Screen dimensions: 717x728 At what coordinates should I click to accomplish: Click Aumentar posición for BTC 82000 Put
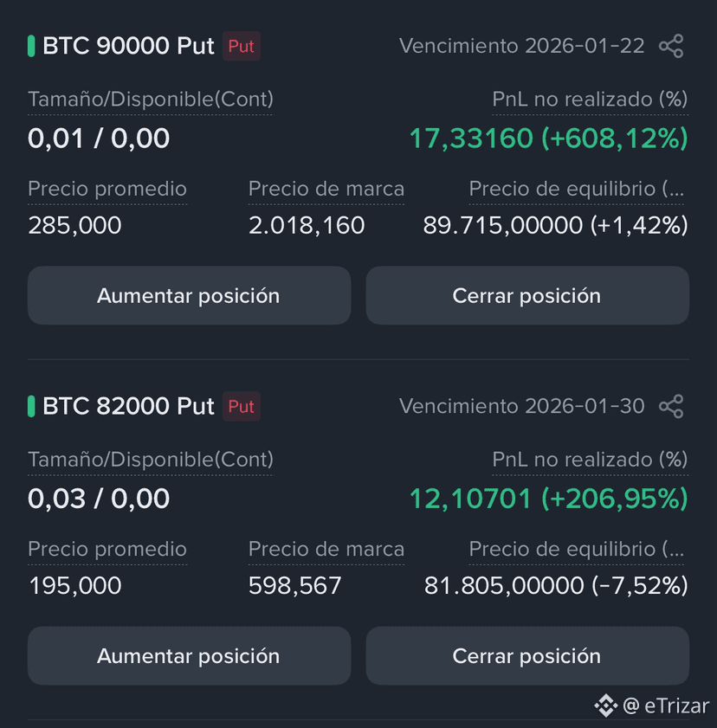[x=189, y=655]
